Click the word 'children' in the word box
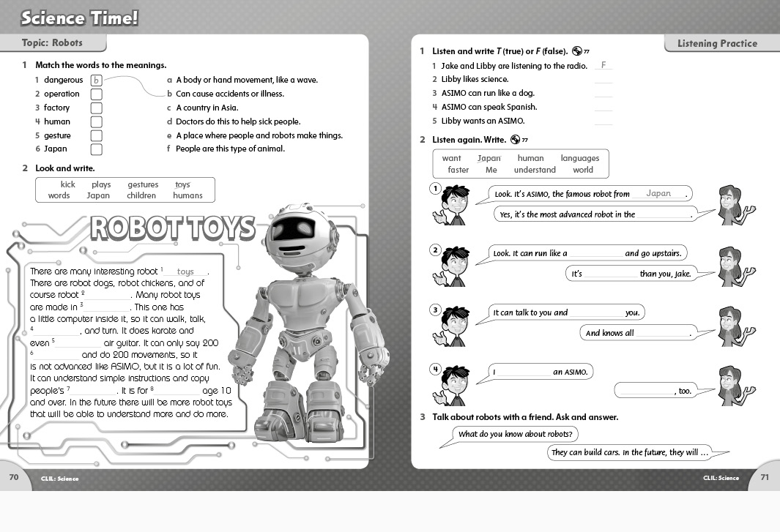This screenshot has width=780, height=532. coord(141,195)
